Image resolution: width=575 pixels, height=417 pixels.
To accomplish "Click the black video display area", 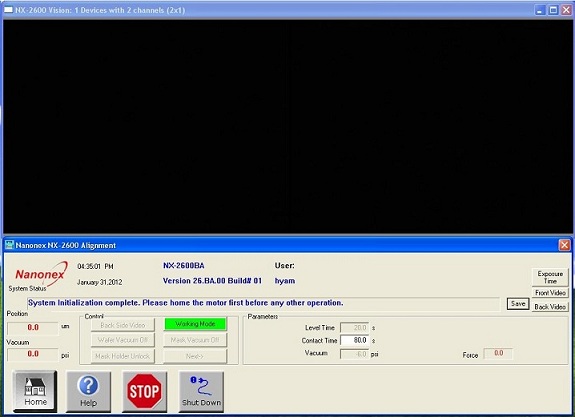I will (288, 126).
